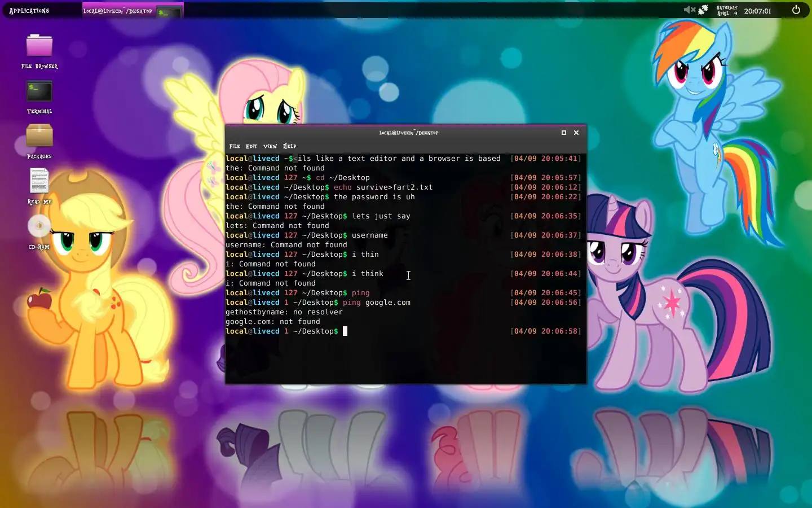Click 'username: Command not found' output line

tap(286, 245)
